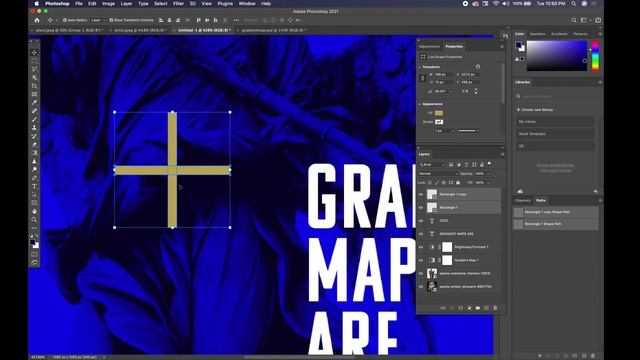Toggle the layer filter on/off switch
The width and height of the screenshot is (640, 360).
click(x=489, y=164)
